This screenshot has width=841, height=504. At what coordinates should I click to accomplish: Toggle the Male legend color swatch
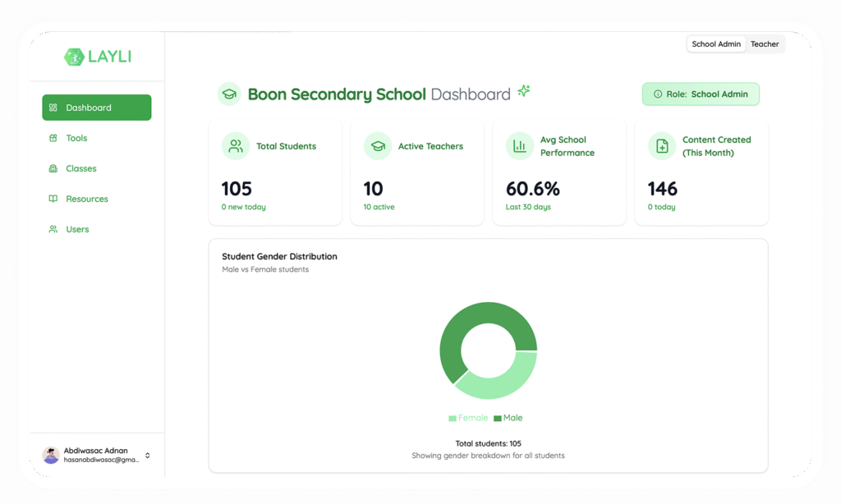tap(498, 419)
